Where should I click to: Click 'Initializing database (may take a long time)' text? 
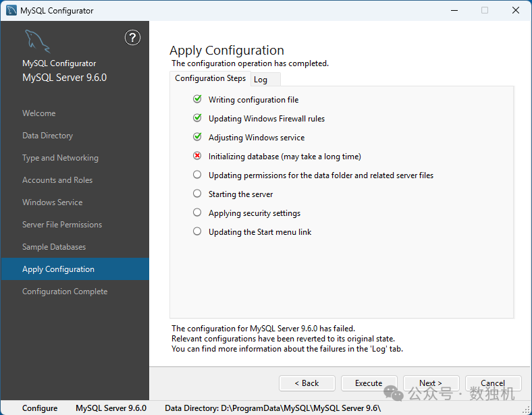click(285, 157)
